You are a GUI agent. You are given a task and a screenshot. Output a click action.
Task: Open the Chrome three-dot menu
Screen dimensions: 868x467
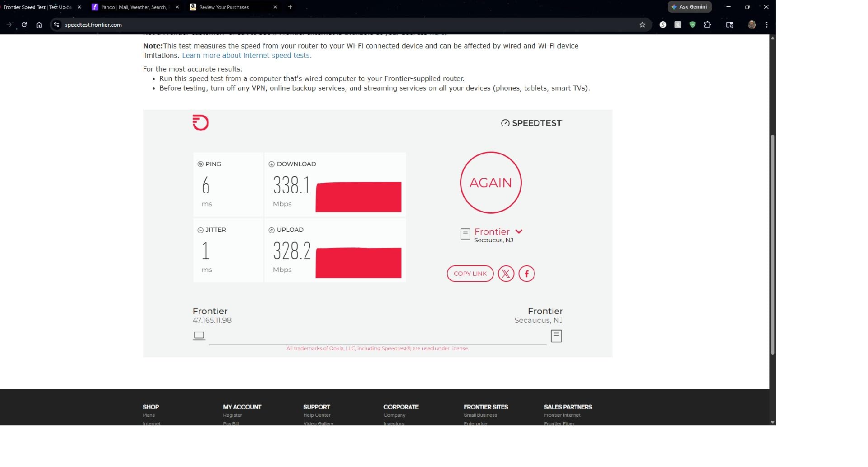[x=767, y=25]
